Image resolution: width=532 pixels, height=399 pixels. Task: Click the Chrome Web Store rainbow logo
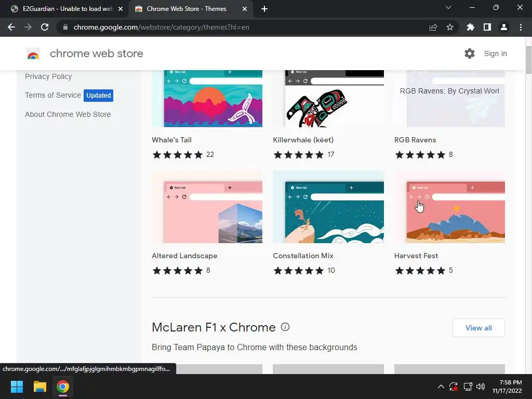tap(33, 54)
